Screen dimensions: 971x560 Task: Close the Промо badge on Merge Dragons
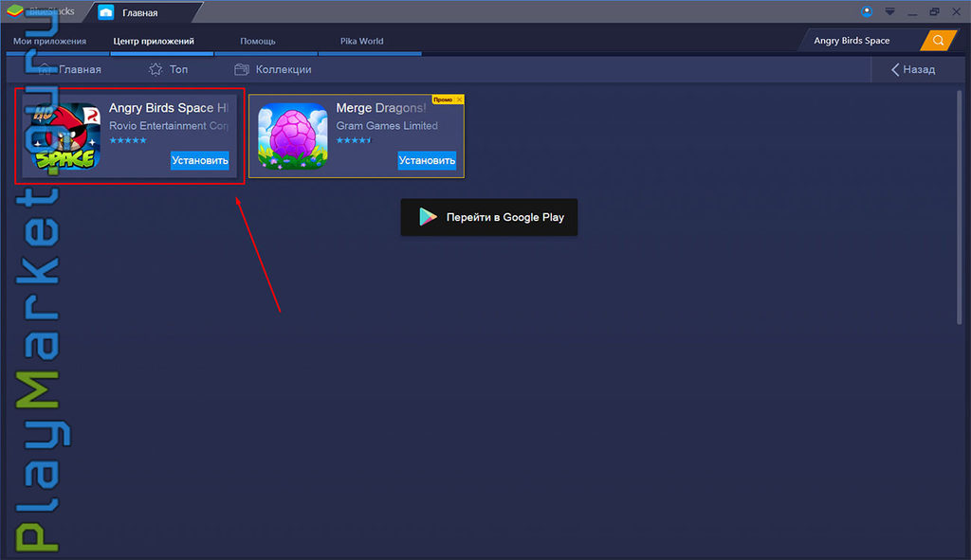459,99
